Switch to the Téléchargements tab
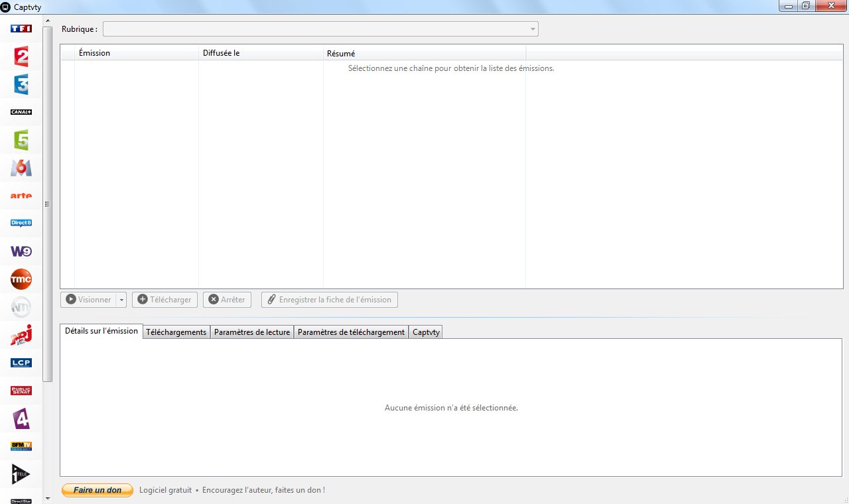Viewport: 849px width, 504px height. (176, 332)
